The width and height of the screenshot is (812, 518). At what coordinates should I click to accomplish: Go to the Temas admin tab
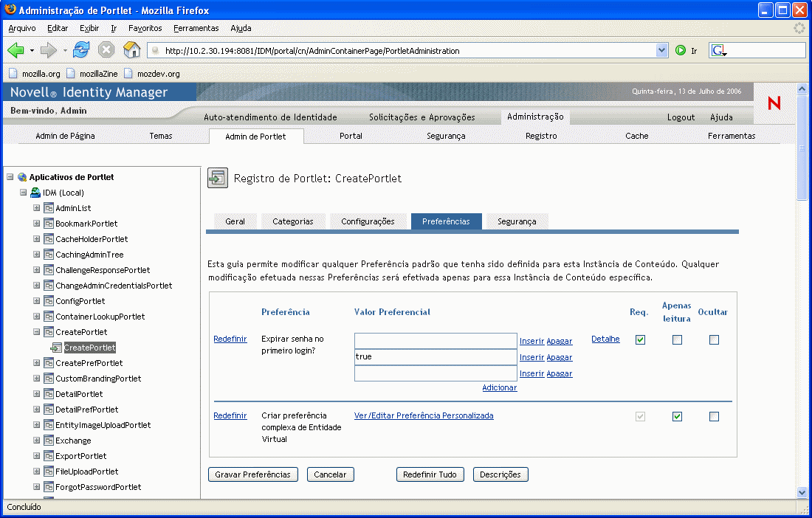click(160, 136)
